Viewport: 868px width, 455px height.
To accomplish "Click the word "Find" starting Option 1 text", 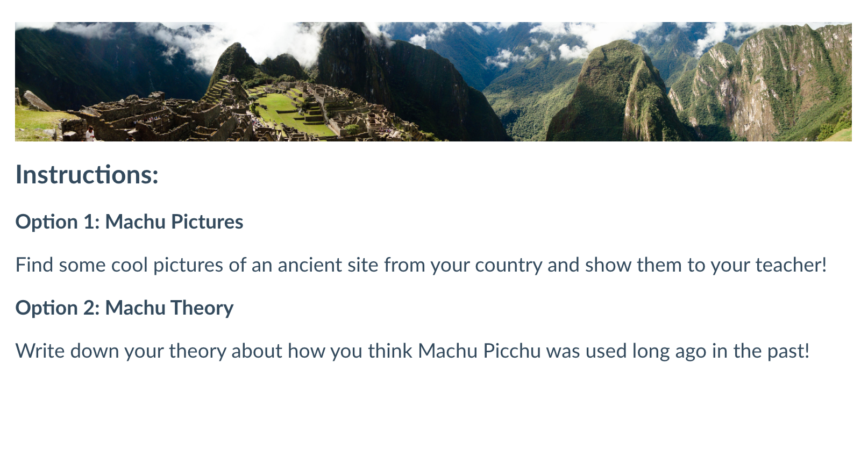I will [x=34, y=265].
